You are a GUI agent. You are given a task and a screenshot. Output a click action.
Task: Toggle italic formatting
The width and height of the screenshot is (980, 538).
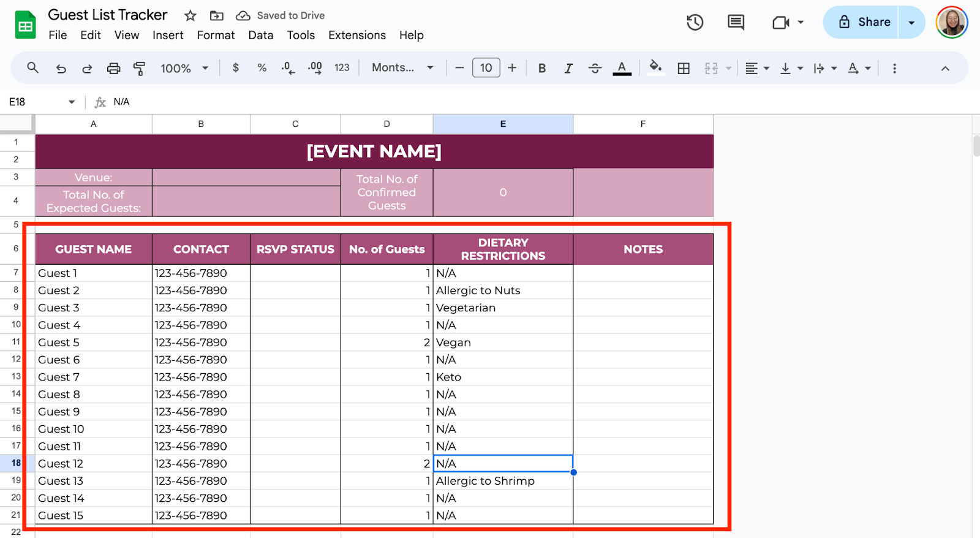click(x=568, y=69)
